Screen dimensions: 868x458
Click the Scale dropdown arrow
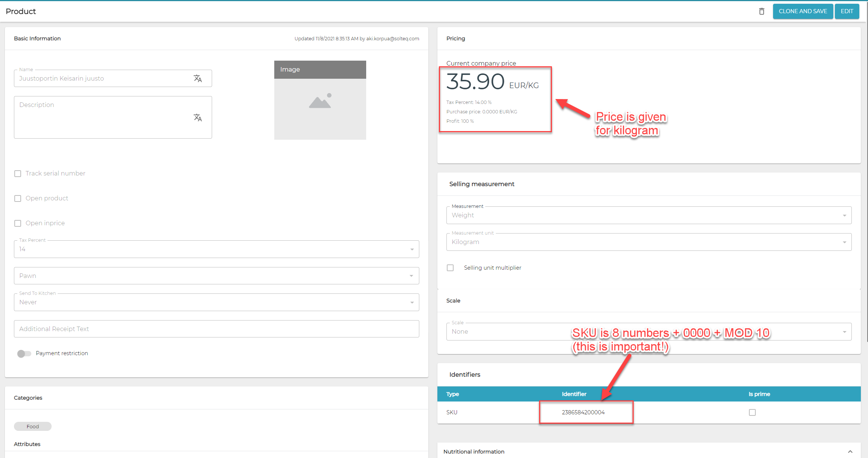[x=844, y=332]
